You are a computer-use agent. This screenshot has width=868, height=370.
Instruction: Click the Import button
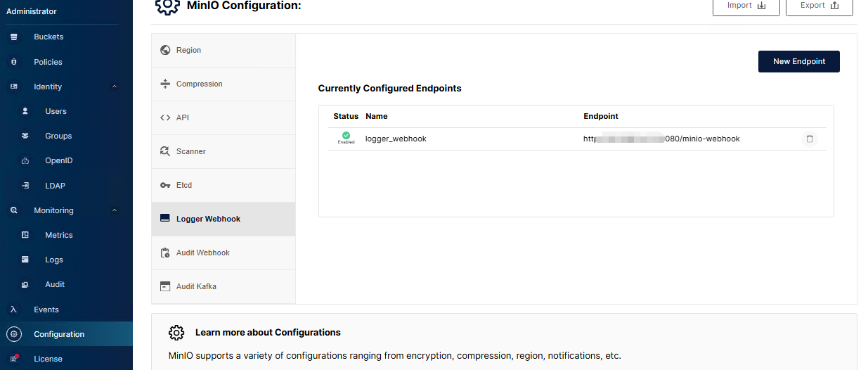[x=746, y=6]
